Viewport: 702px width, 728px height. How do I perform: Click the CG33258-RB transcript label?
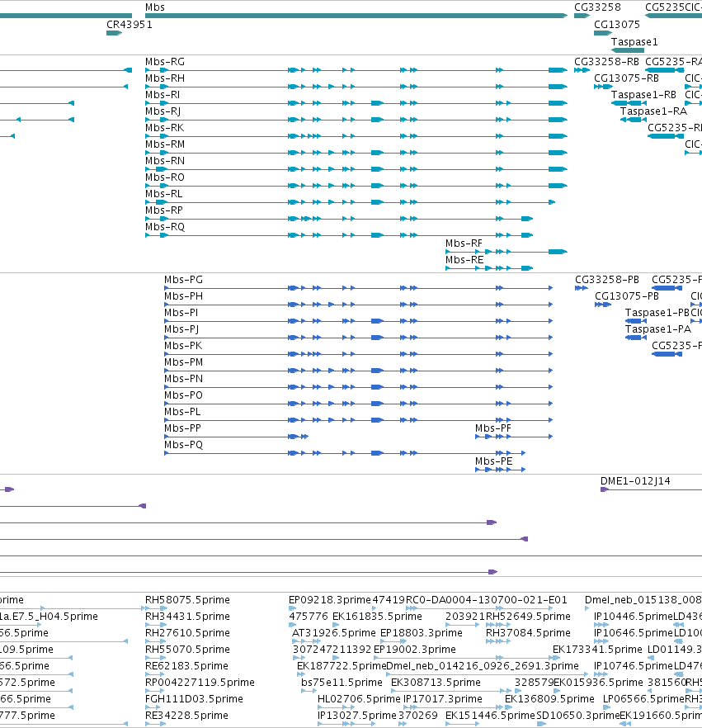click(606, 62)
